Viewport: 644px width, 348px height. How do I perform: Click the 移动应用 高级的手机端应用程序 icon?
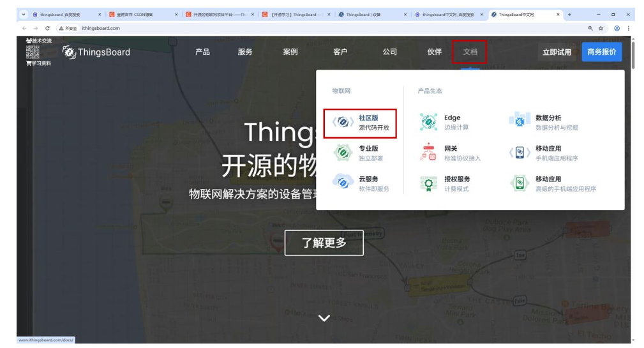[520, 183]
